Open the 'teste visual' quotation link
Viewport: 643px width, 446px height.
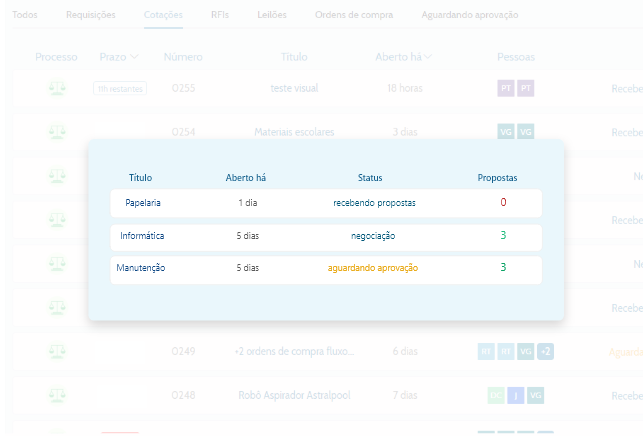(294, 88)
